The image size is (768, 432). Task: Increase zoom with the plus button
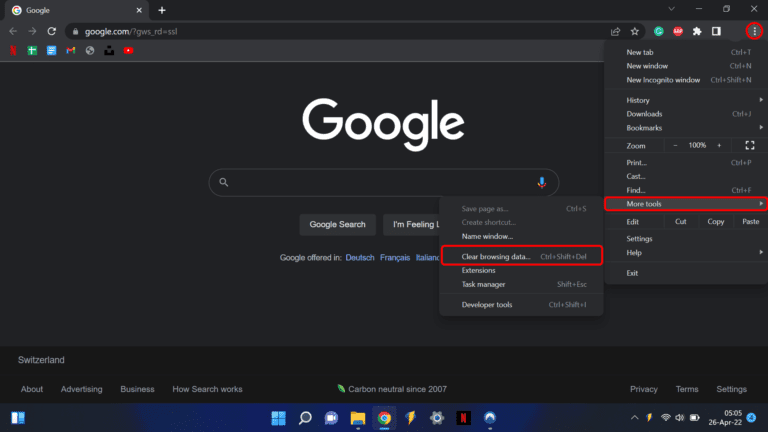[x=720, y=145]
